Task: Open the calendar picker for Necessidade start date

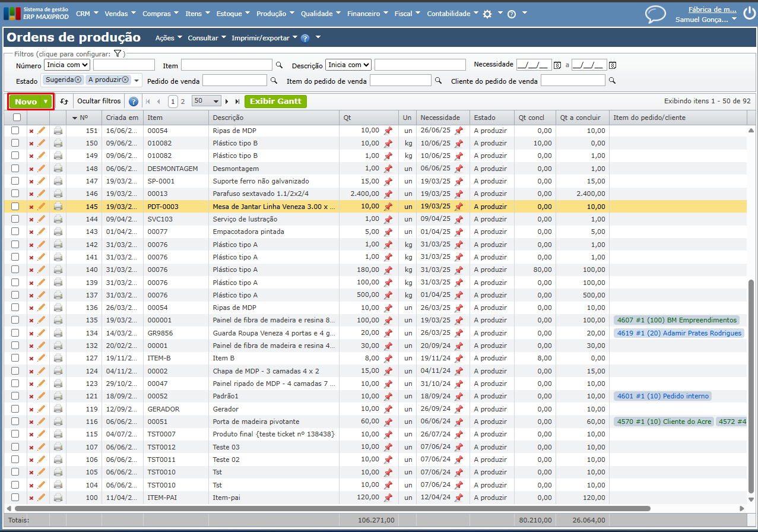Action: click(x=557, y=65)
